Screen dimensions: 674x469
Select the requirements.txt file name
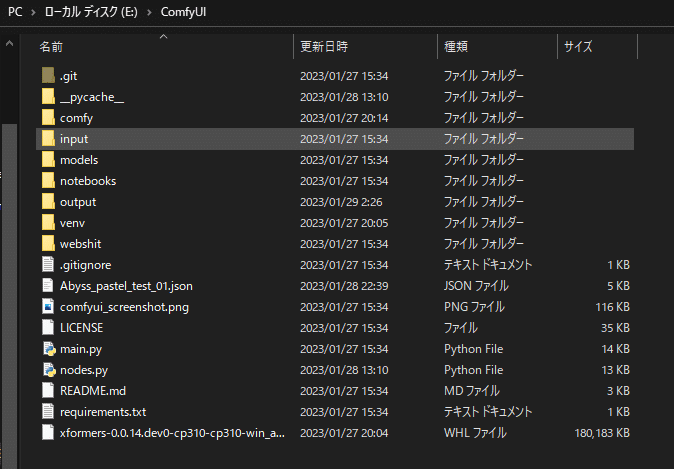coord(103,412)
